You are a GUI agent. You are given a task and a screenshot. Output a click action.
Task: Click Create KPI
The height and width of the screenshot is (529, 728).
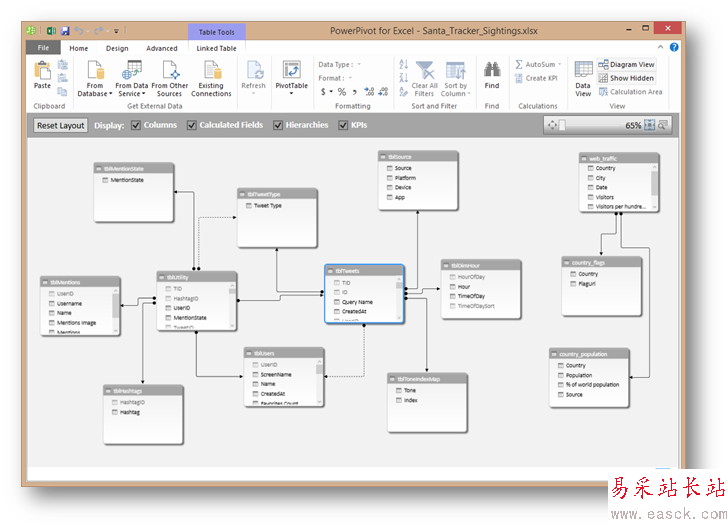coord(536,78)
